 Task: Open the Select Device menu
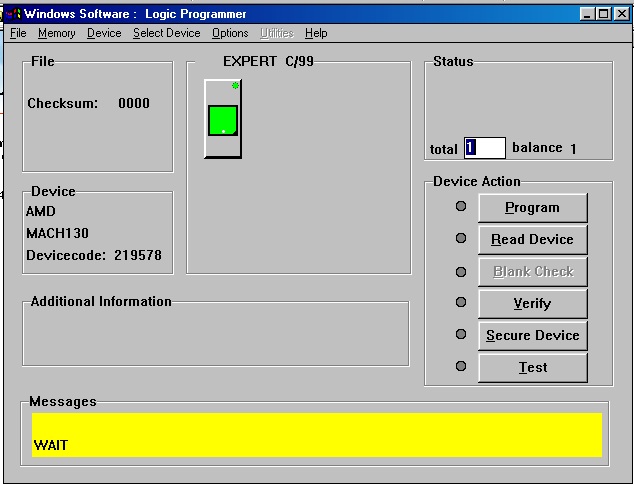pos(167,33)
